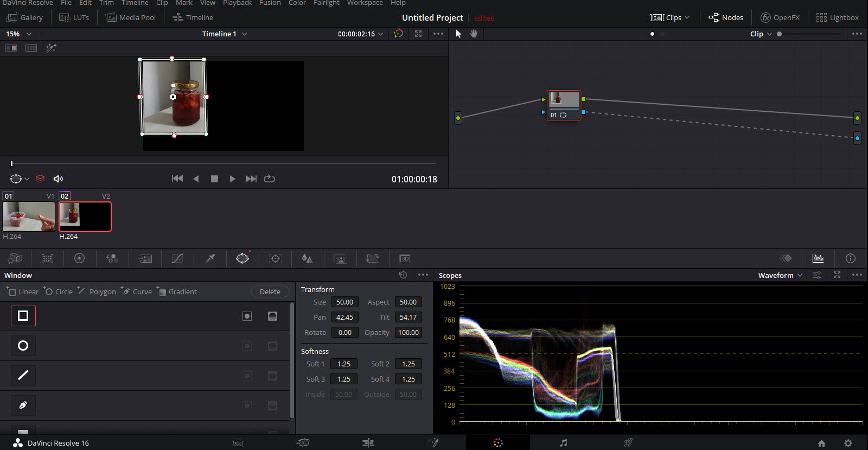The height and width of the screenshot is (450, 868).
Task: Open the Clip node mode dropdown
Action: [761, 34]
